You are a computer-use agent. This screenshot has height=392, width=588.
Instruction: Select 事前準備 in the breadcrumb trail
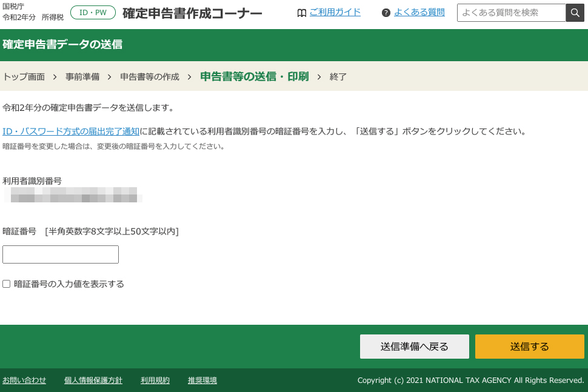pyautogui.click(x=82, y=77)
